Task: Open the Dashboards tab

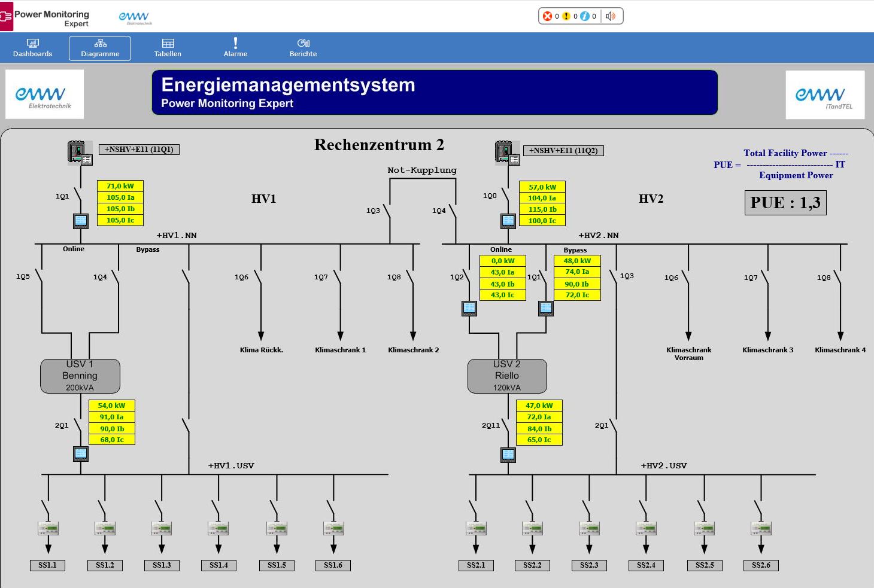Action: (x=33, y=48)
